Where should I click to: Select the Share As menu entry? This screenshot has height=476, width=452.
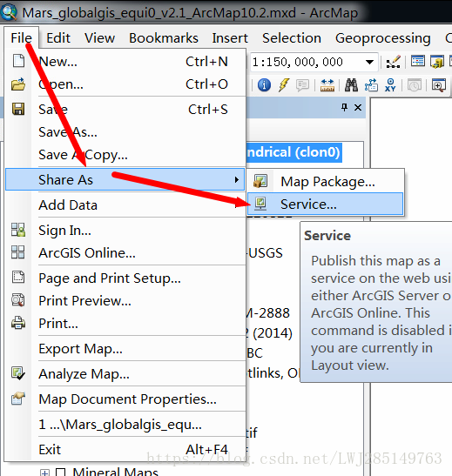tap(125, 180)
